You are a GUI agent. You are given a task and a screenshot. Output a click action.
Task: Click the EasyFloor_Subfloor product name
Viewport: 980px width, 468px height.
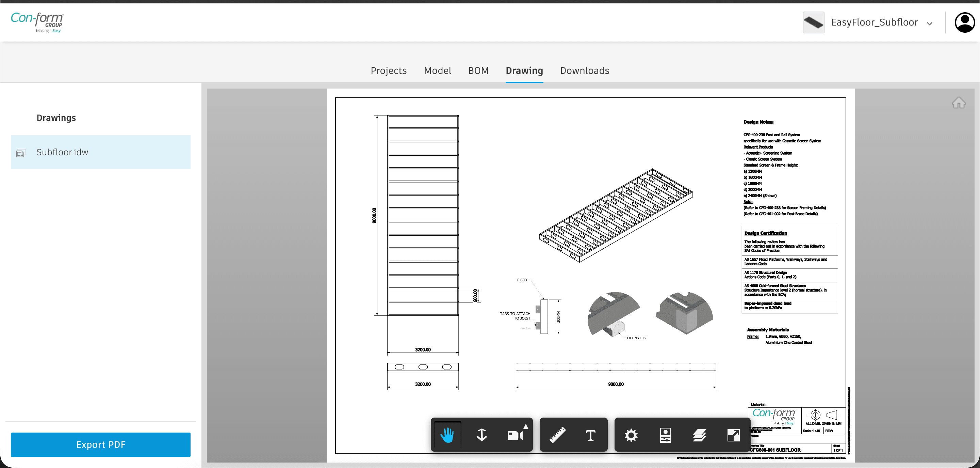[x=874, y=22]
